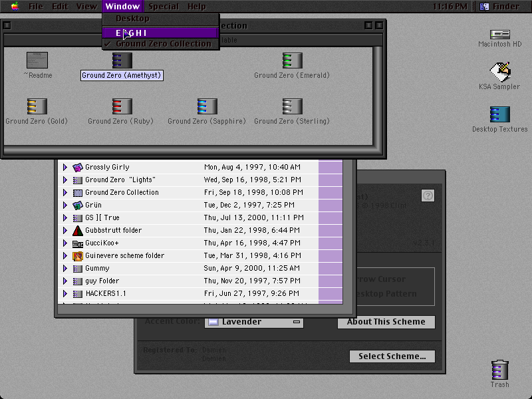Image resolution: width=532 pixels, height=399 pixels.
Task: Click the HACKERS1.1 folder icon
Action: [78, 294]
